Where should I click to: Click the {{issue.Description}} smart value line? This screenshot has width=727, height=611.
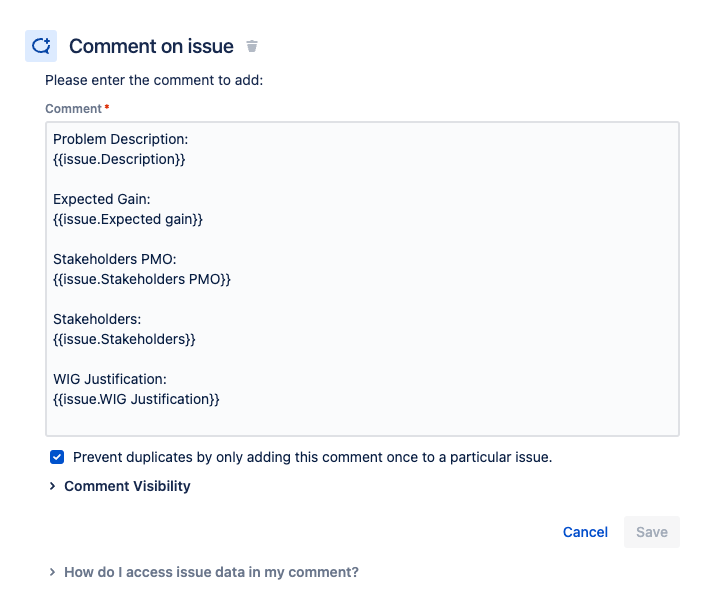pyautogui.click(x=119, y=159)
